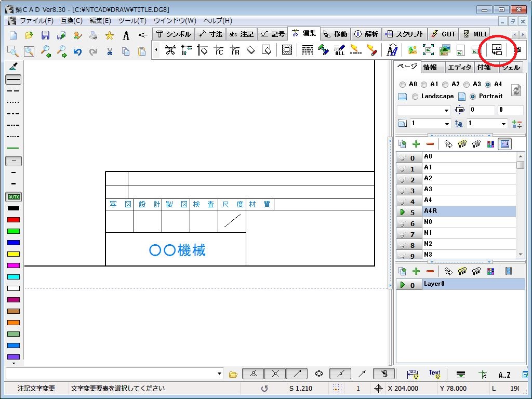Select Layer0 in the layer list

coord(460,284)
